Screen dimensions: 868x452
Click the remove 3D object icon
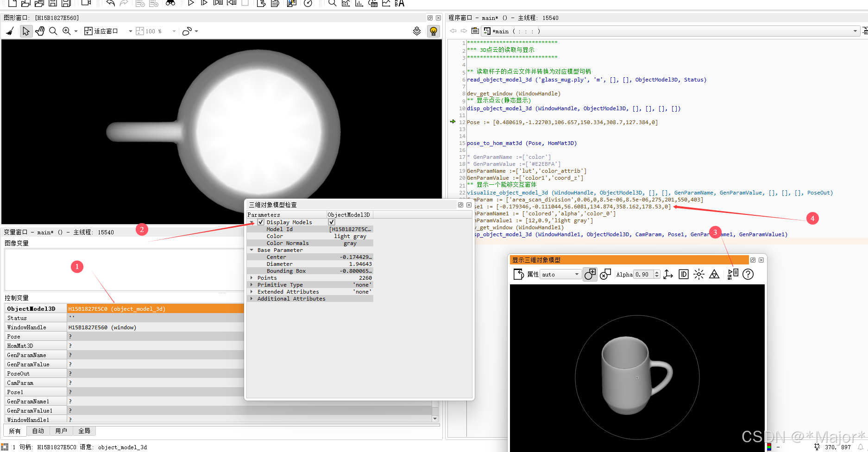605,274
